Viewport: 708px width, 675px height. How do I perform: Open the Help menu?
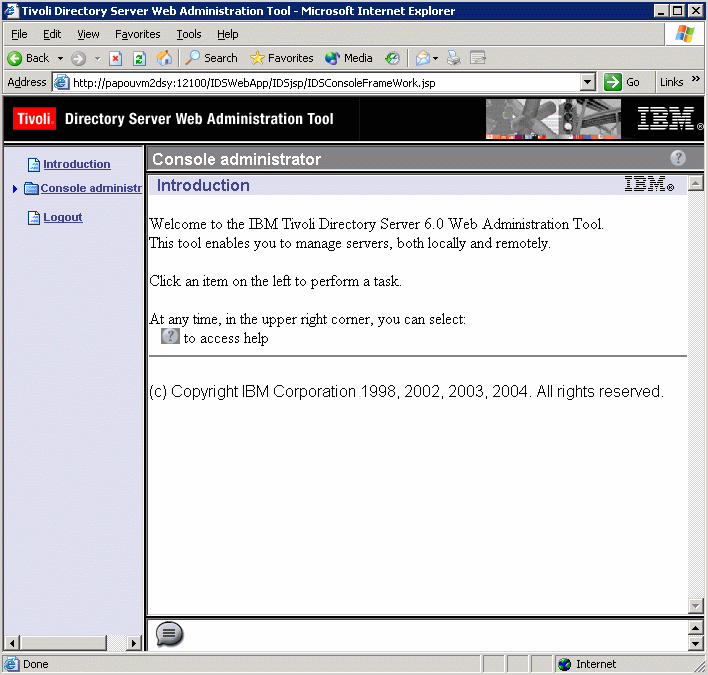(228, 34)
